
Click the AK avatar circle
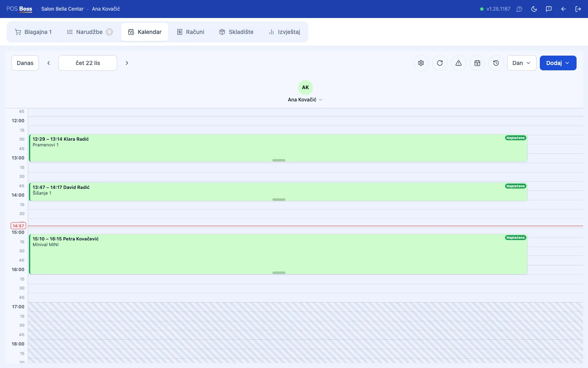[x=305, y=88]
